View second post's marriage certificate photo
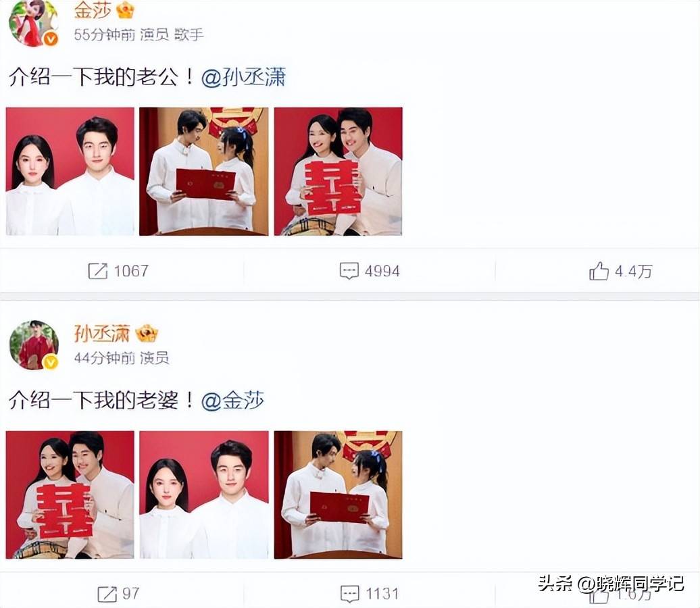This screenshot has height=608, width=700. click(x=339, y=495)
